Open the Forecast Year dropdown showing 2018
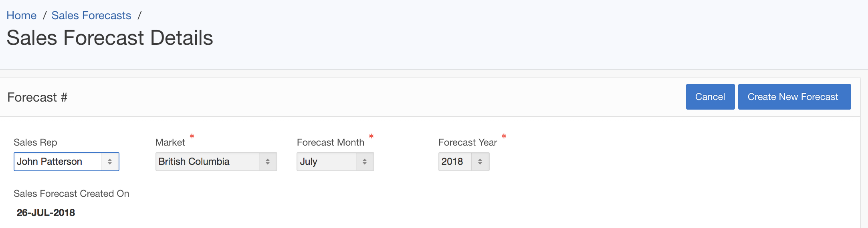 [455, 162]
